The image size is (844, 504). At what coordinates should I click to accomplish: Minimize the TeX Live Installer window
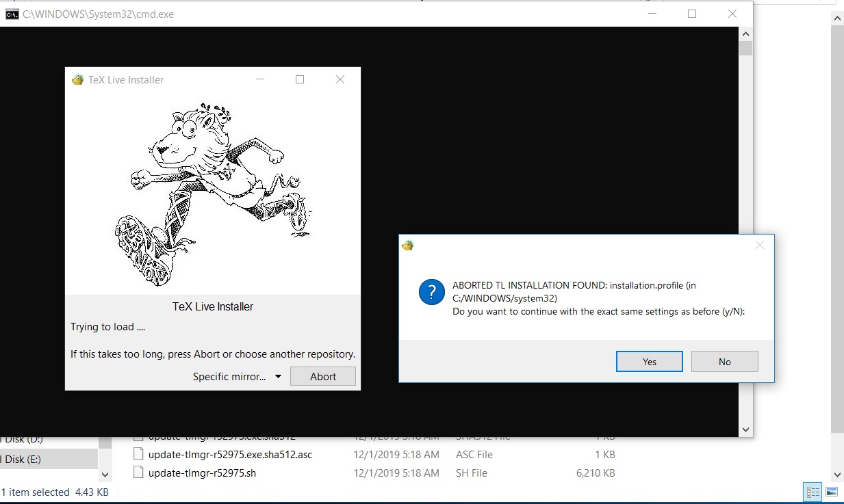point(260,79)
